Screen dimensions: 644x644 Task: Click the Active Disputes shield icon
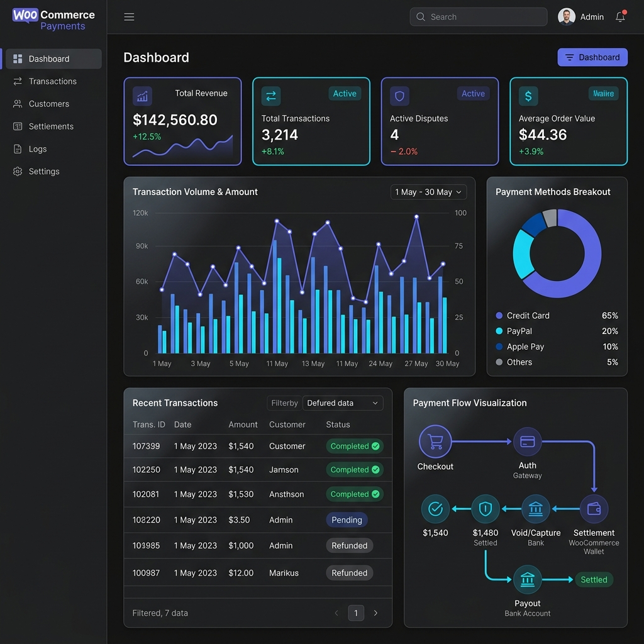(x=399, y=96)
